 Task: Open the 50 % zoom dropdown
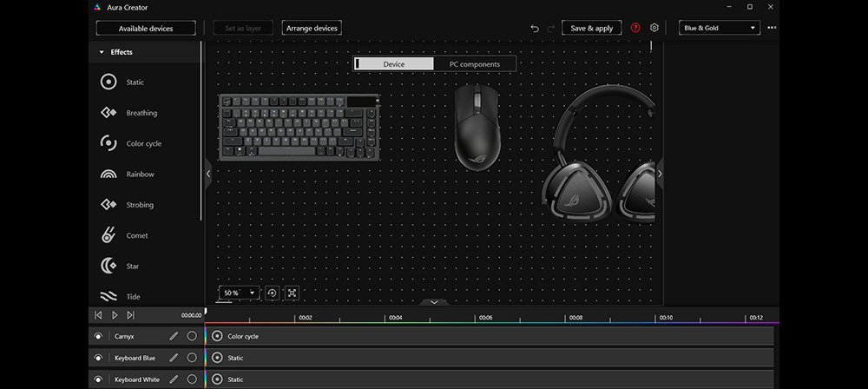pos(240,293)
